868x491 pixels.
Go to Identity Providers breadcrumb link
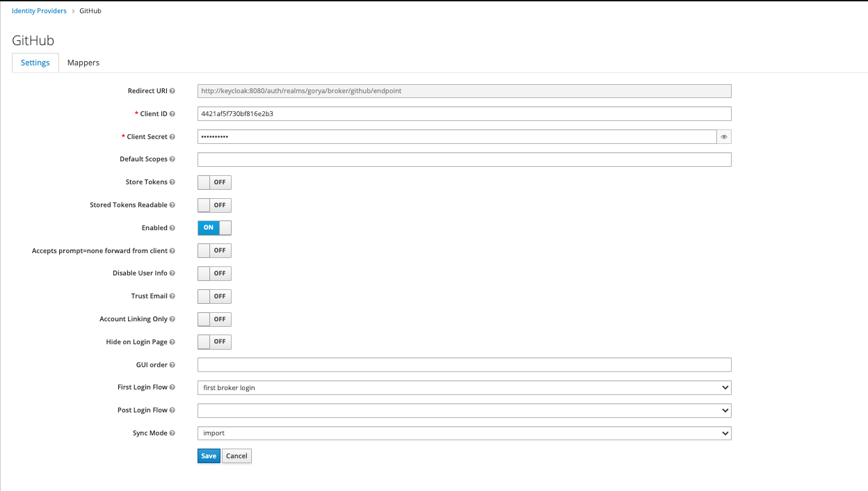point(40,11)
